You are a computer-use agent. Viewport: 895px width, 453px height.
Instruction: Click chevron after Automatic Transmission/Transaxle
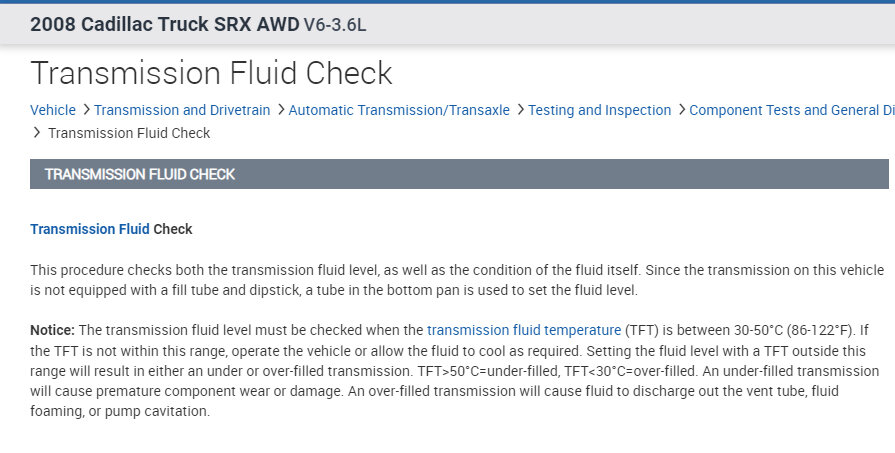click(x=520, y=110)
